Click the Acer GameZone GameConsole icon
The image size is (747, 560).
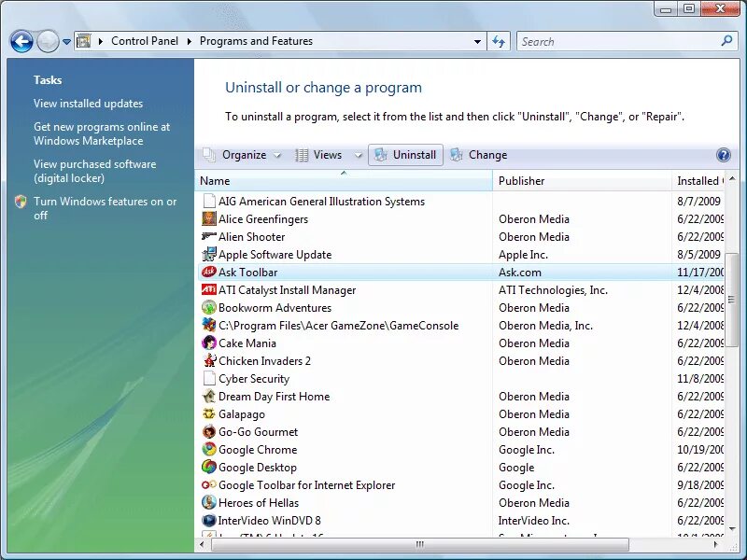coord(208,325)
